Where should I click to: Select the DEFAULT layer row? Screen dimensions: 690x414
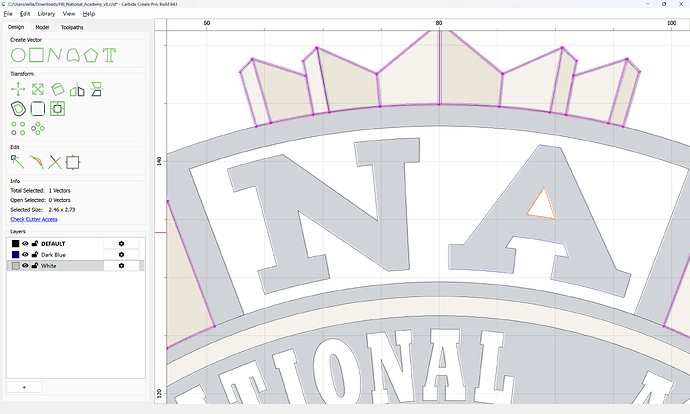click(76, 244)
